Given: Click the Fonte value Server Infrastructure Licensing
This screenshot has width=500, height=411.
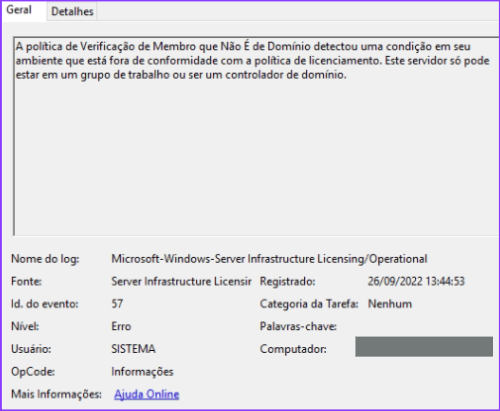Looking at the screenshot, I should click(181, 282).
